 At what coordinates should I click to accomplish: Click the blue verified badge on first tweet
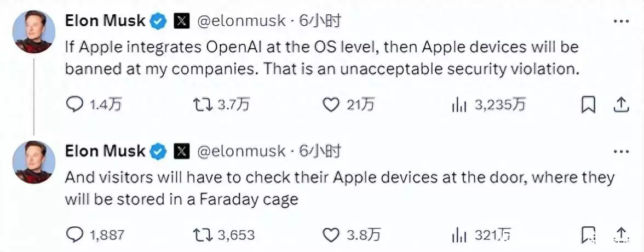(159, 22)
